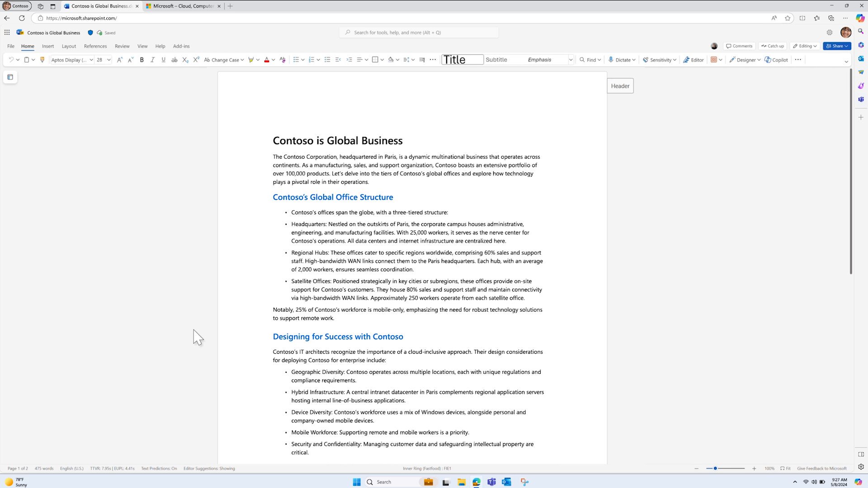Apply the yellow text highlight color
868x488 pixels.
[251, 60]
